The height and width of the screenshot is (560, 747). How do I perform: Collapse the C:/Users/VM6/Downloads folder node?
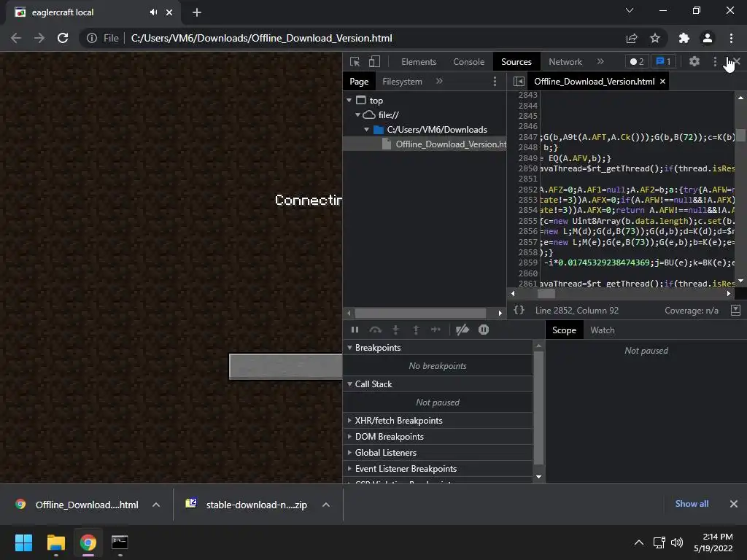(x=366, y=130)
